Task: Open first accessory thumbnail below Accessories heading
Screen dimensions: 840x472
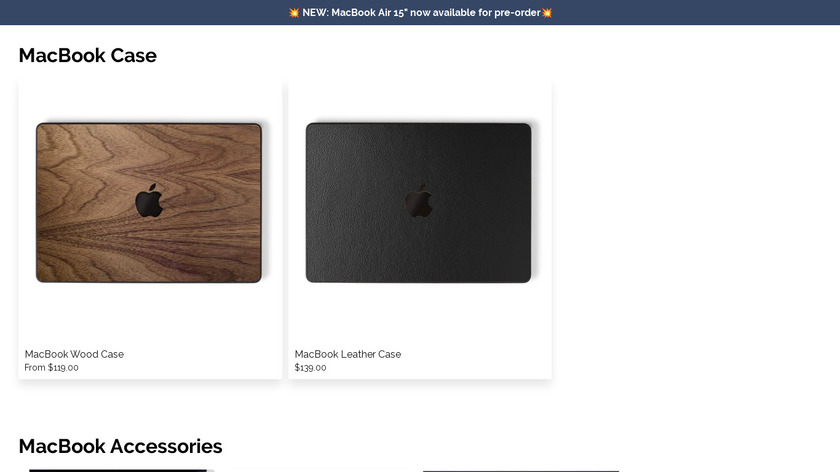Action: [118, 470]
